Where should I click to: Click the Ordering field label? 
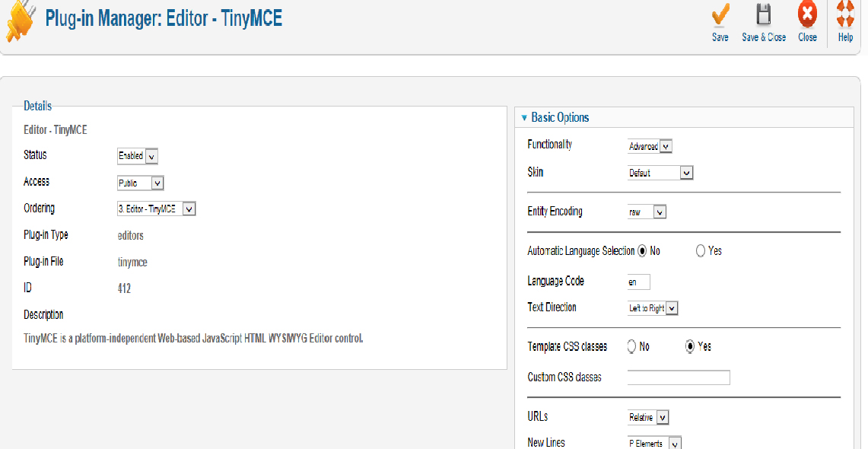coord(40,209)
